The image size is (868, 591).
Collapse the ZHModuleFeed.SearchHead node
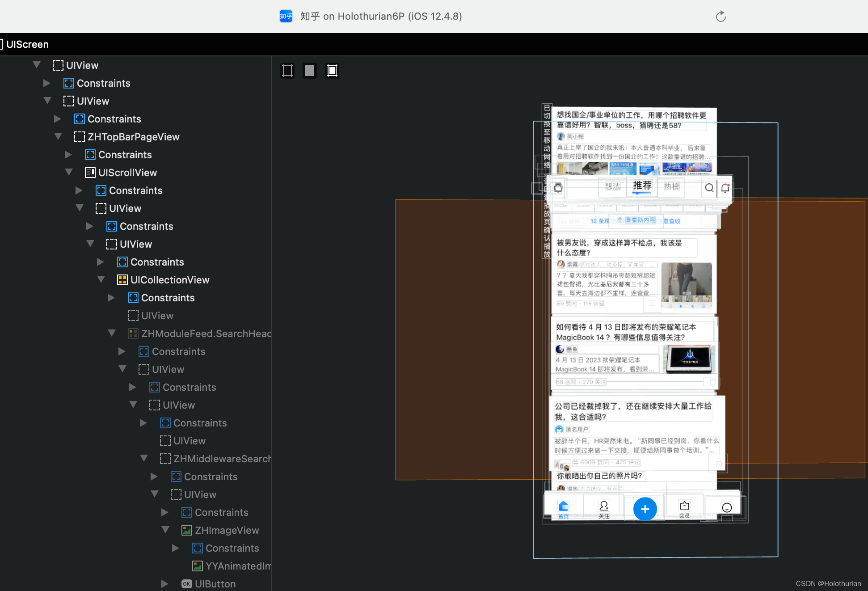pos(112,333)
